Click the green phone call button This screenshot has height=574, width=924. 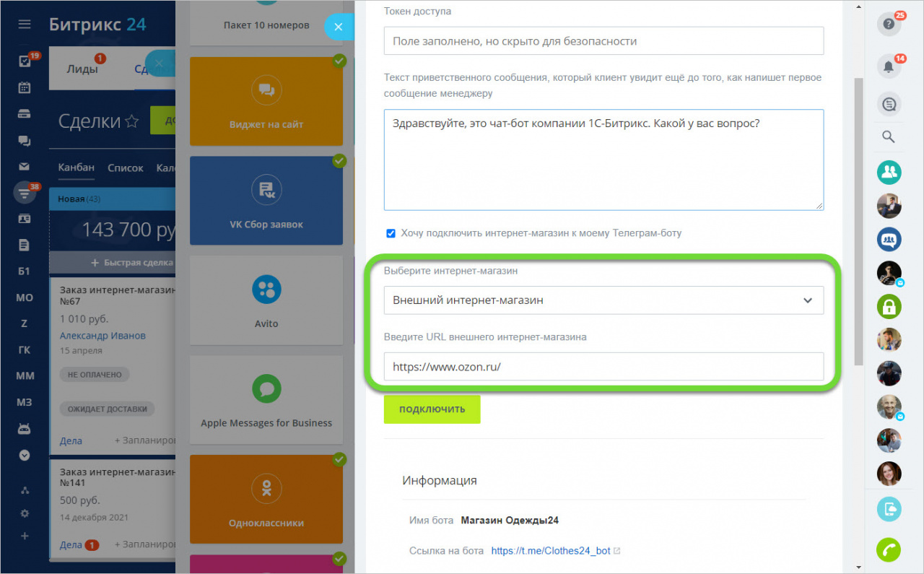[x=889, y=551]
